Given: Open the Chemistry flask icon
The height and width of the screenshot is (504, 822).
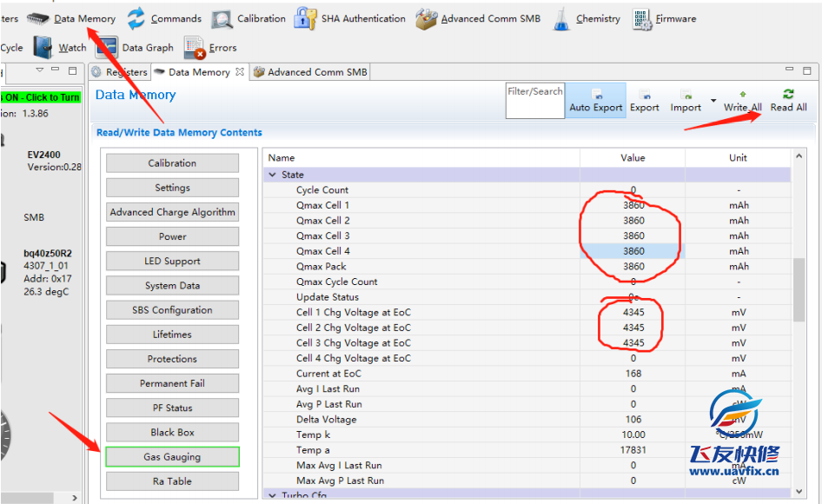Looking at the screenshot, I should (562, 18).
